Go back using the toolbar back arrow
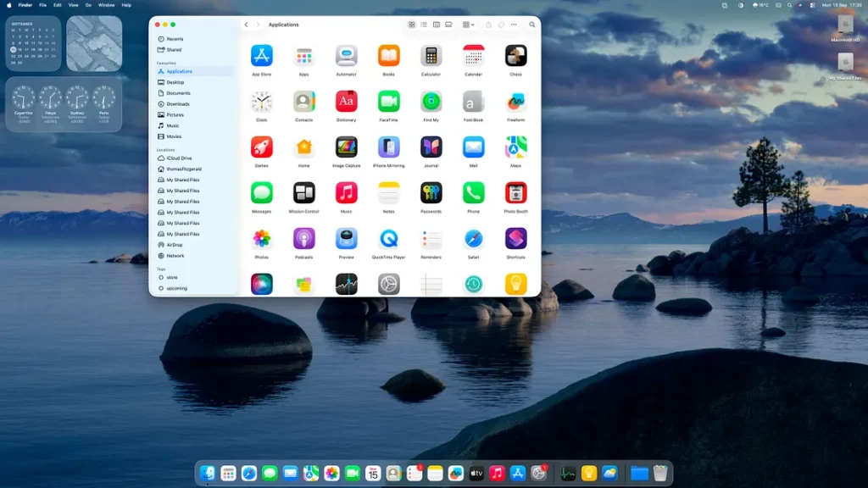This screenshot has height=488, width=868. 247,25
